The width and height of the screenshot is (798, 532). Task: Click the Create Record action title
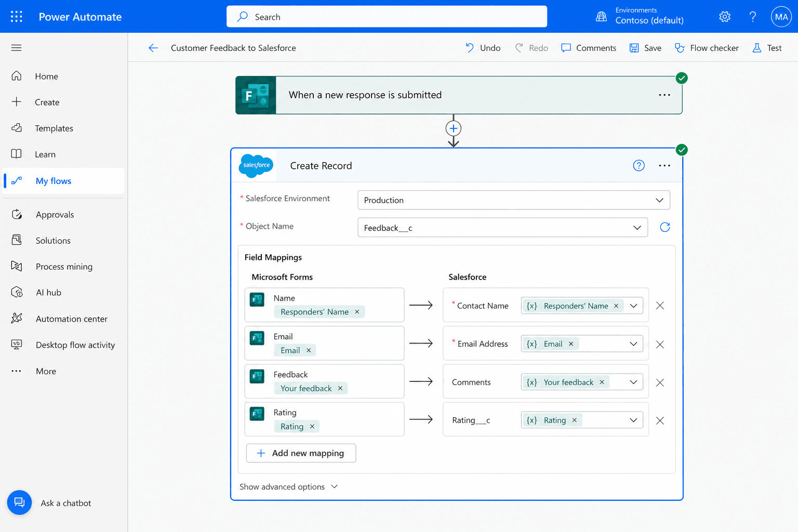coord(321,166)
